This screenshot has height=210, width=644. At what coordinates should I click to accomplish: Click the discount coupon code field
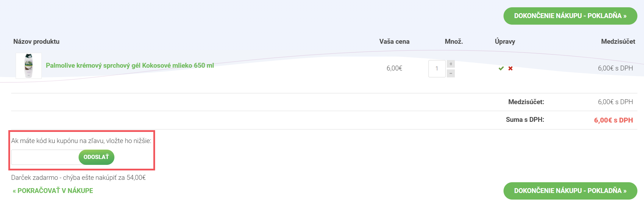(x=45, y=157)
